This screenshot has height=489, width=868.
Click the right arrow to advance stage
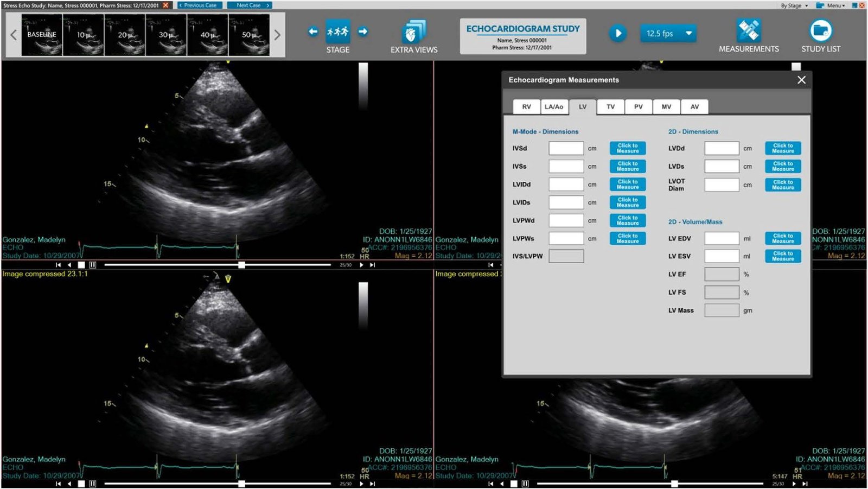tap(362, 31)
